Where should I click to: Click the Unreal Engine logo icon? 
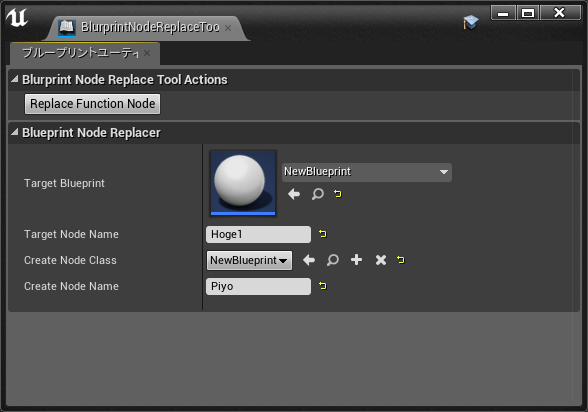click(x=17, y=18)
